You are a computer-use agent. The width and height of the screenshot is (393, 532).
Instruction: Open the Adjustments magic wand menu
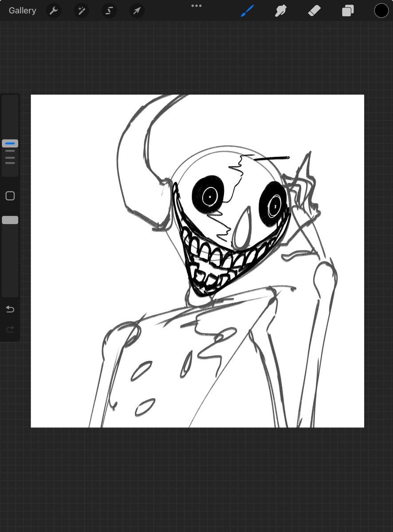pos(82,11)
